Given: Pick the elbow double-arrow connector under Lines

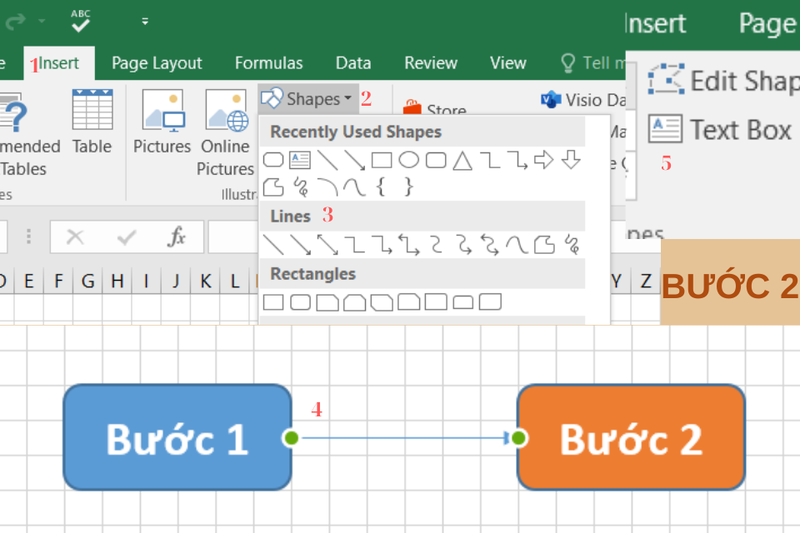Looking at the screenshot, I should click(409, 245).
